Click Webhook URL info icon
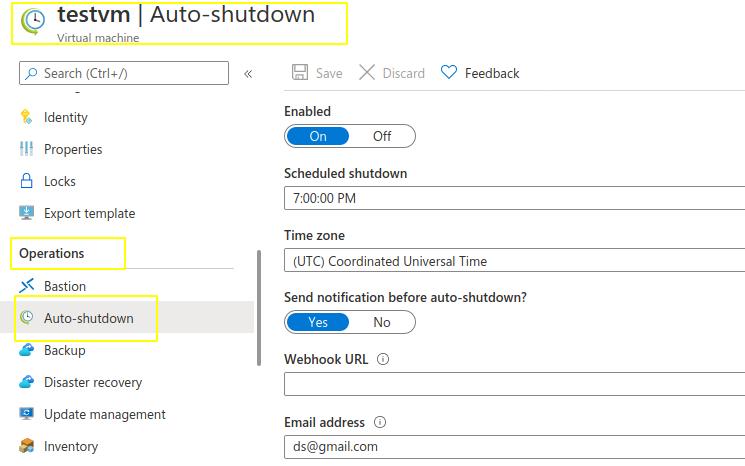 point(383,359)
